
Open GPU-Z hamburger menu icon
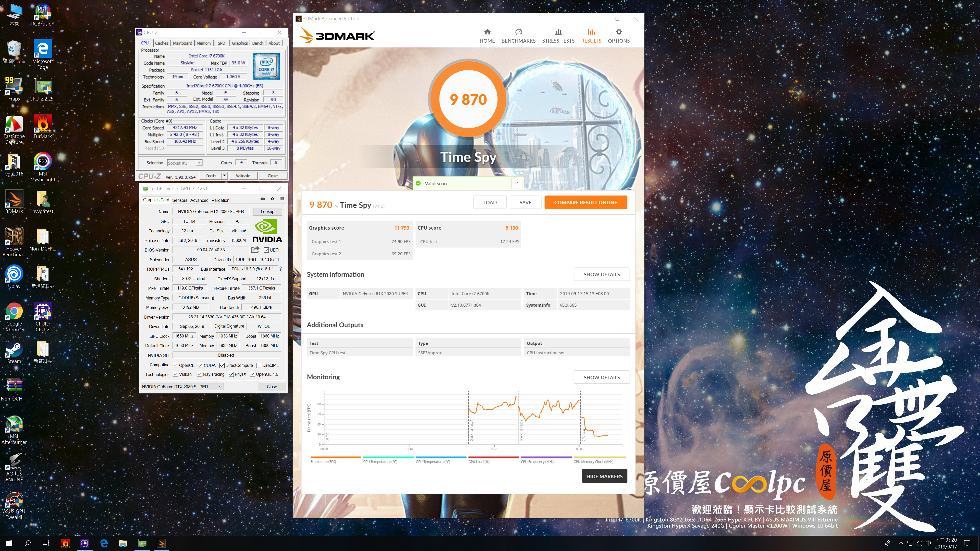tap(282, 199)
